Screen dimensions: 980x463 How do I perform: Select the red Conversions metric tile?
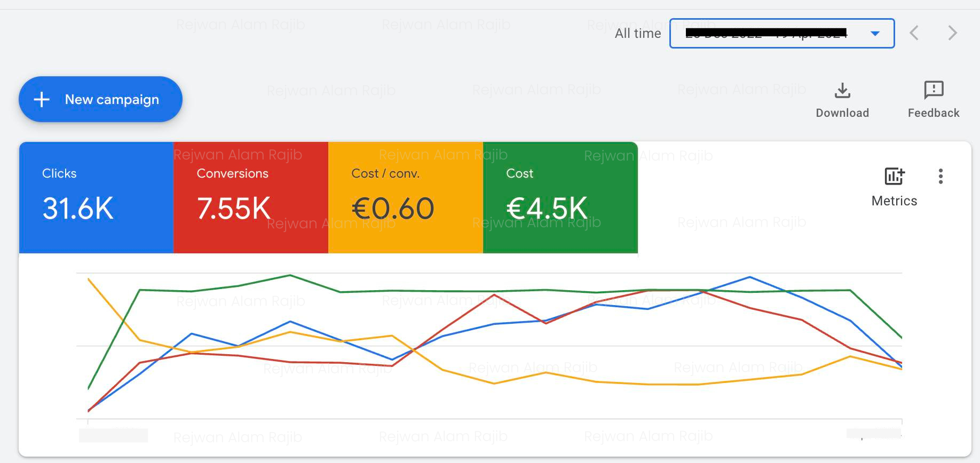[250, 197]
